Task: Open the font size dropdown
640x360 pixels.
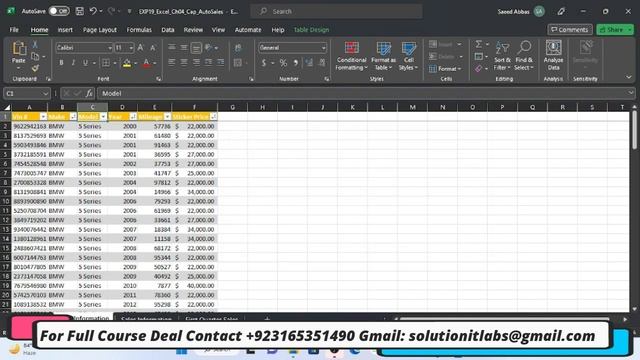Action: tap(131, 48)
